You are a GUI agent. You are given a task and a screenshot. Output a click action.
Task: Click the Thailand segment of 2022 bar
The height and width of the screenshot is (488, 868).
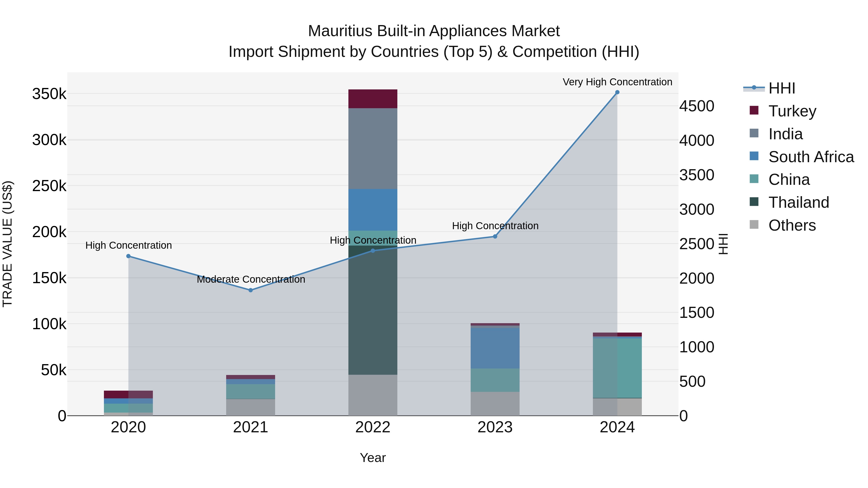[373, 310]
